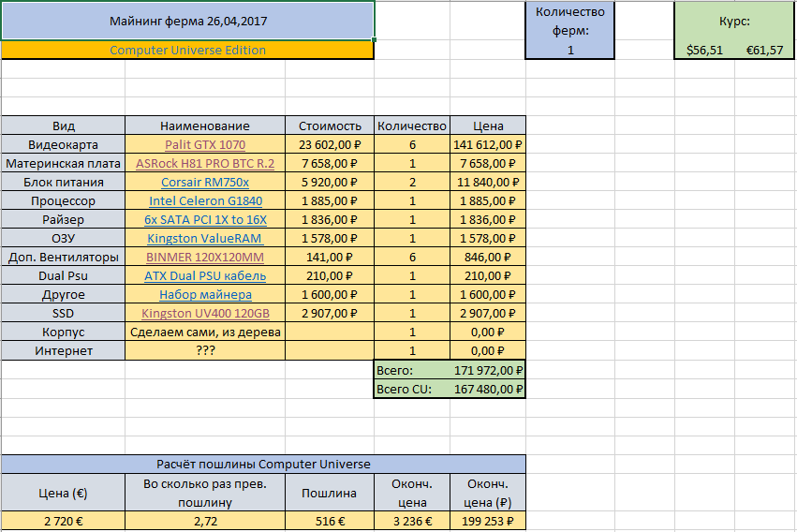
Task: Follow the Corsair RM750x hyperlink
Action: [205, 183]
